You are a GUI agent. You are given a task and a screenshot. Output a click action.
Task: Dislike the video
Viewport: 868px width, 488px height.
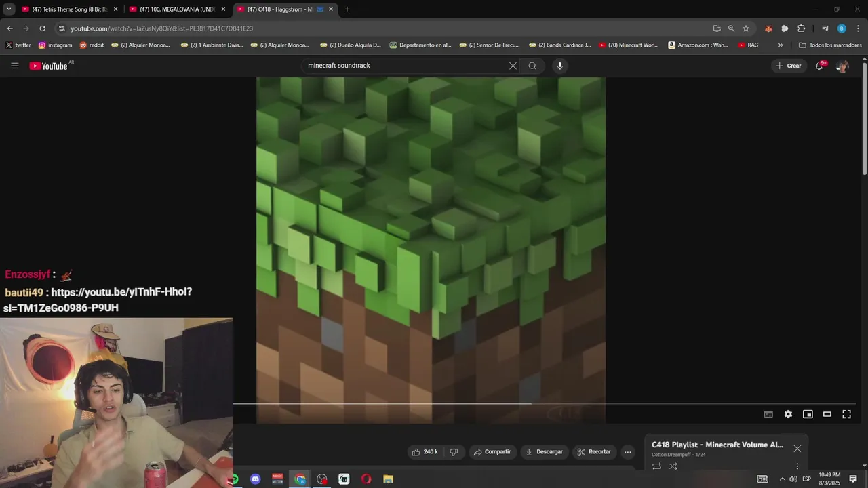[x=454, y=452]
